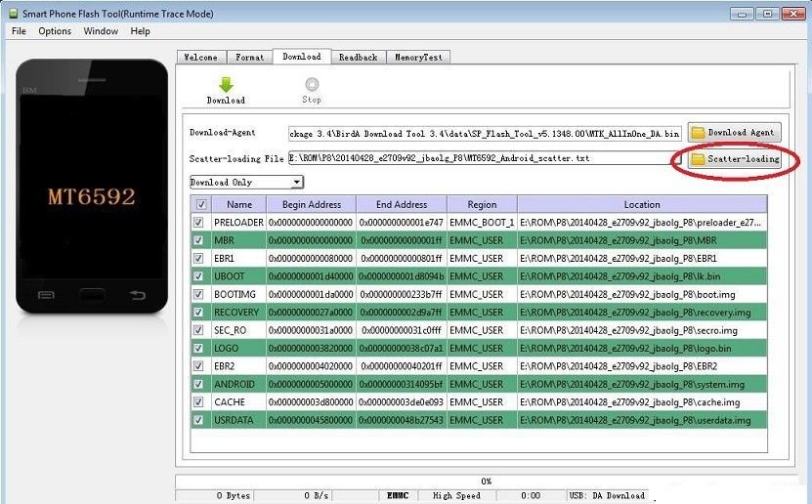Click the progress bar showing 0%

[486, 482]
